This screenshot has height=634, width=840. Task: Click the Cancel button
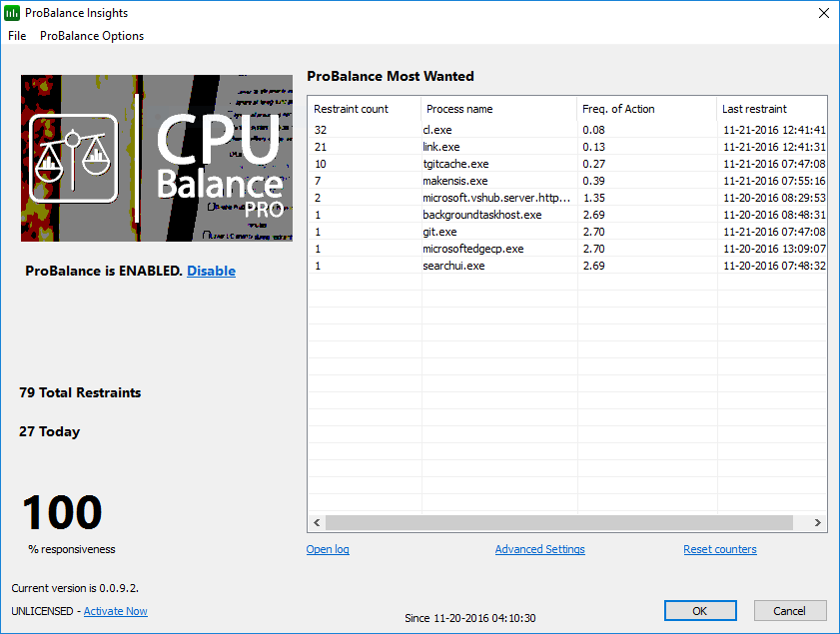[790, 610]
